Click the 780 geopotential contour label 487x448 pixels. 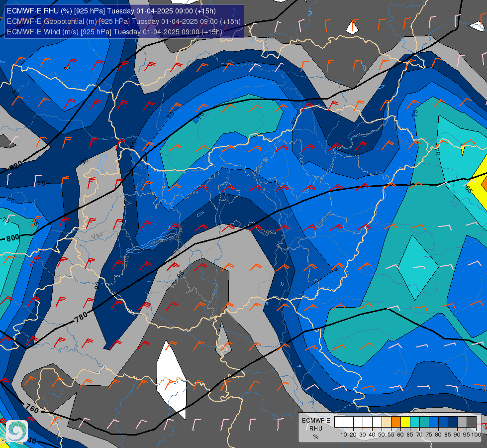coord(81,318)
